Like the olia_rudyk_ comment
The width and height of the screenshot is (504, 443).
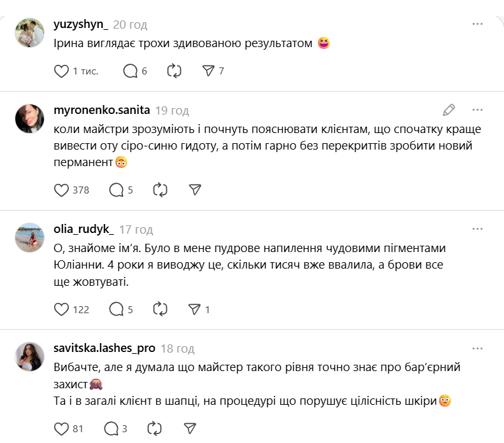click(61, 309)
